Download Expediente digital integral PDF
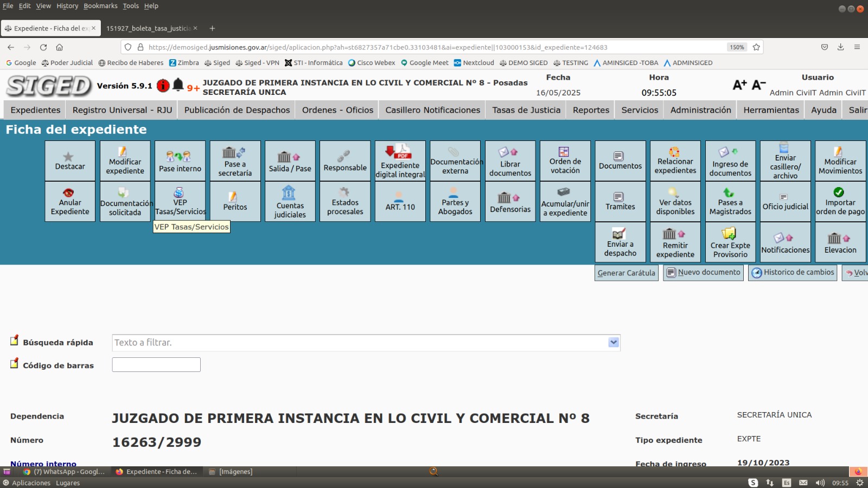 click(400, 161)
